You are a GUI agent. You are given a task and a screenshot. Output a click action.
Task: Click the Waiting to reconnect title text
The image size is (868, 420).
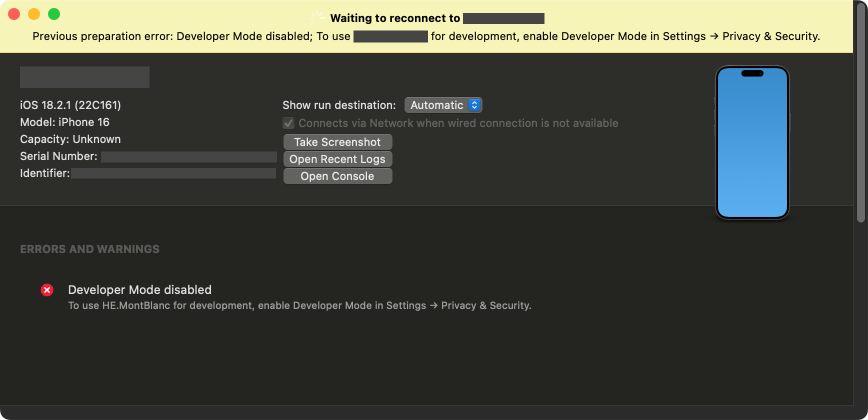395,18
